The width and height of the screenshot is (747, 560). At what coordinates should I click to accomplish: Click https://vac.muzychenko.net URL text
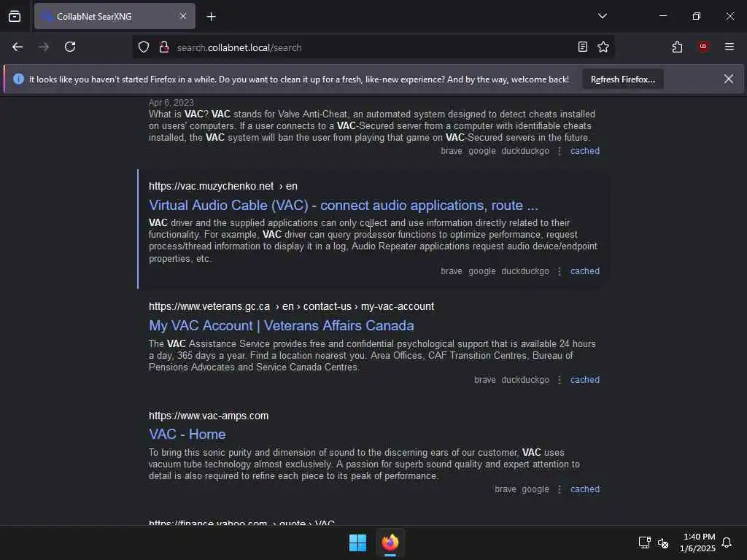coord(211,186)
